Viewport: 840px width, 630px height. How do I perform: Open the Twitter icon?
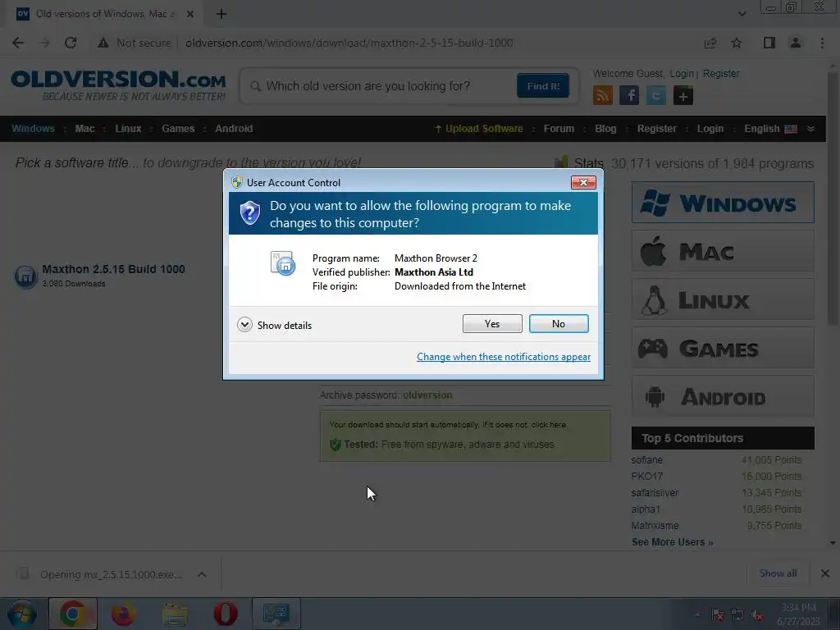point(656,96)
